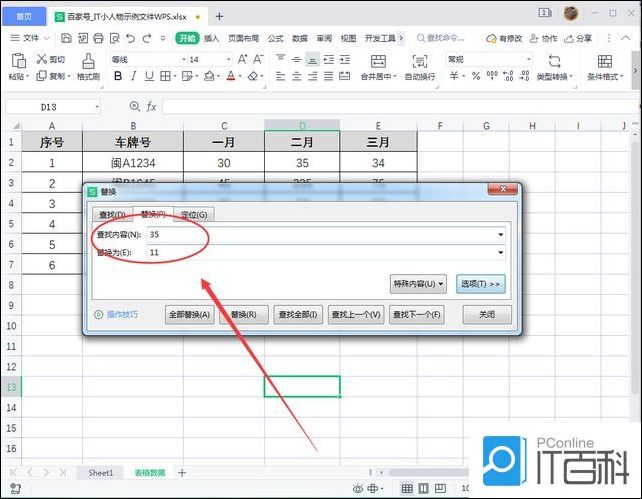
Task: Click the red font color icon
Action: pos(231,76)
